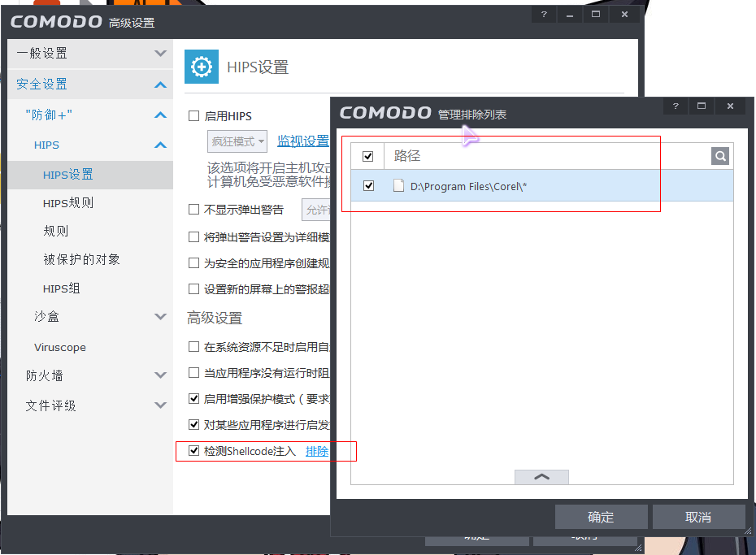Uncheck the 检测Shellcode注入 checkbox

click(x=193, y=450)
